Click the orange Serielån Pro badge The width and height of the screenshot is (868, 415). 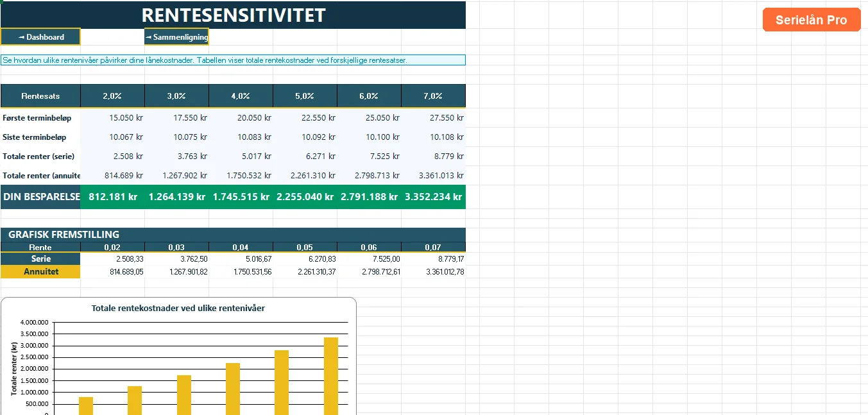tap(811, 20)
